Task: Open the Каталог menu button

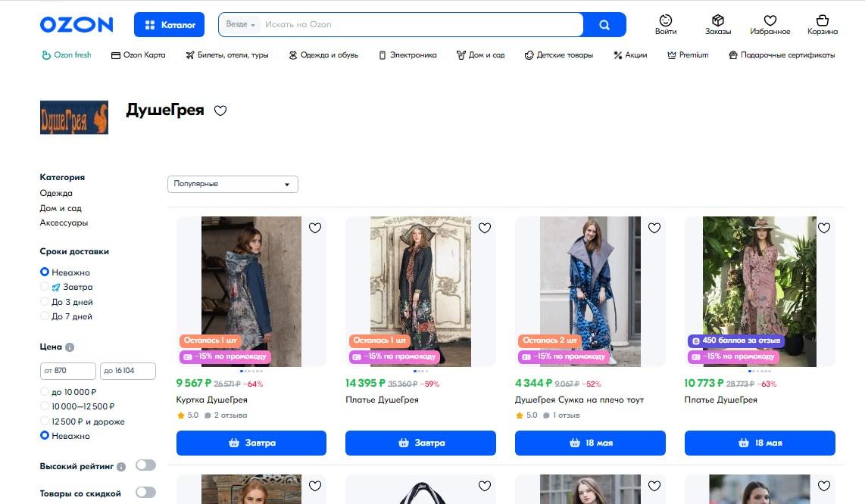Action: (x=169, y=25)
